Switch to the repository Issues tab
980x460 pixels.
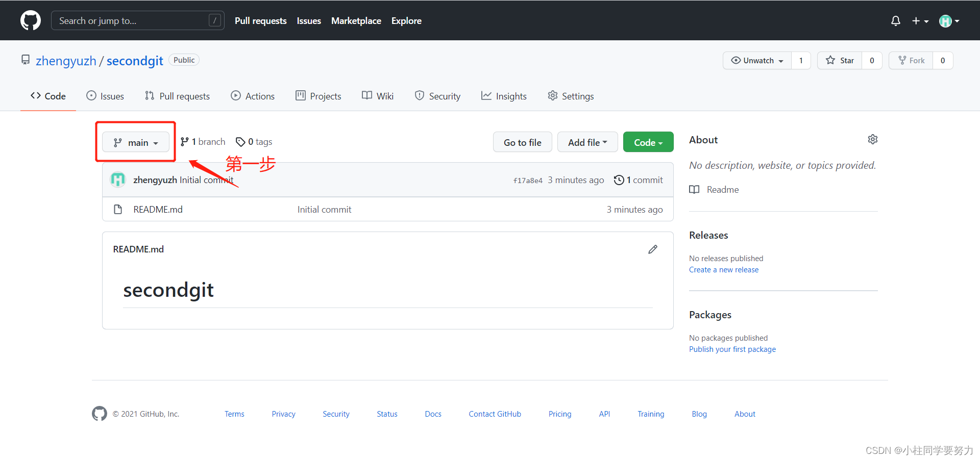(105, 96)
